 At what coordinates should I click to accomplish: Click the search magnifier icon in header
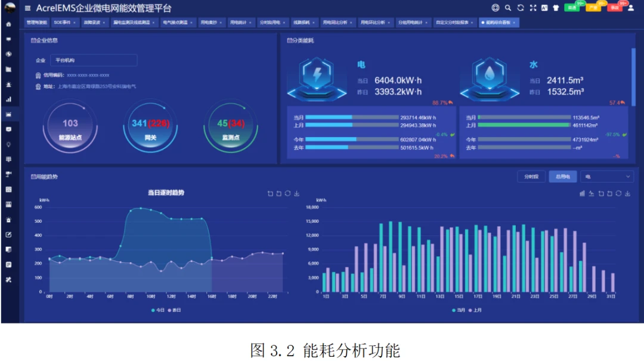point(508,8)
